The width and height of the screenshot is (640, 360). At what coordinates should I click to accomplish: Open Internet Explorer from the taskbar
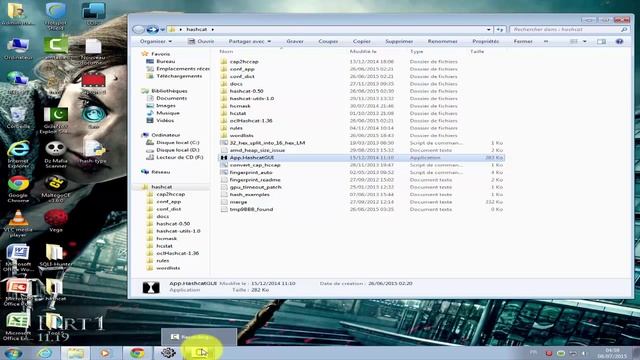pyautogui.click(x=45, y=353)
